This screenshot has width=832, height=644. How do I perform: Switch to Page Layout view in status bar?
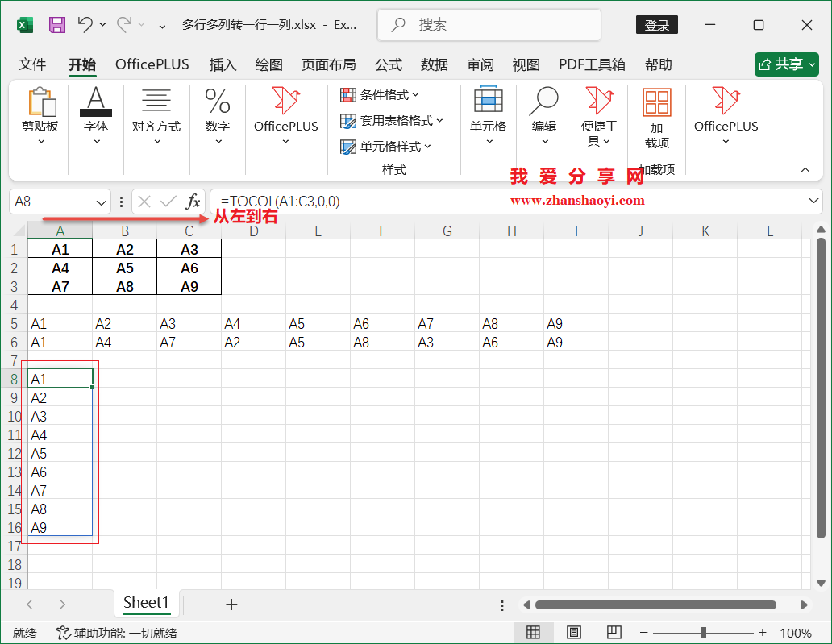point(575,633)
